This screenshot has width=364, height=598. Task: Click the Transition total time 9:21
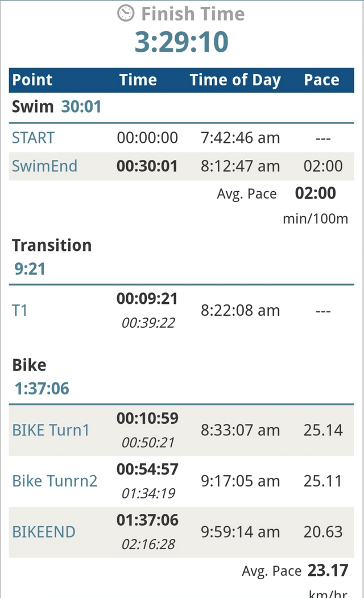pyautogui.click(x=30, y=269)
